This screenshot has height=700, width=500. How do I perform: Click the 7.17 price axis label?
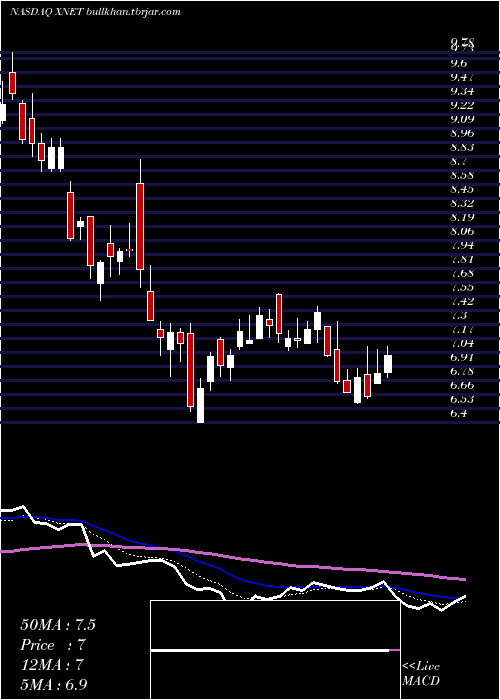[462, 329]
